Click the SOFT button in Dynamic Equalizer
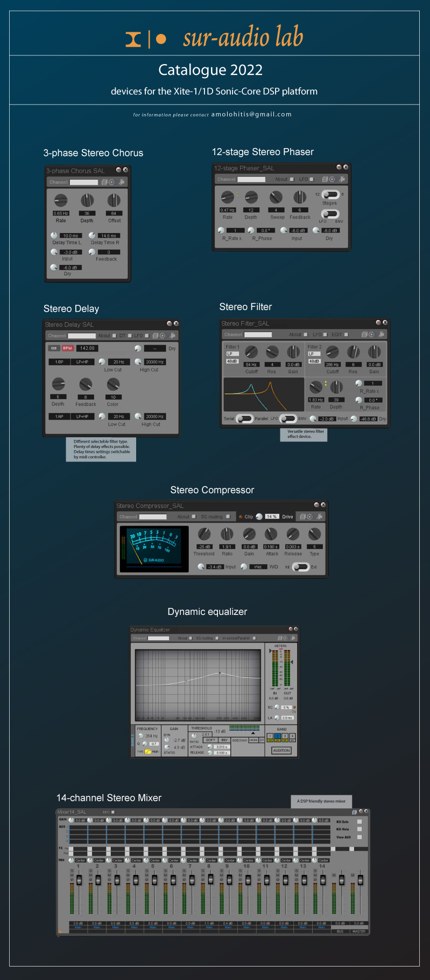Viewport: 430px width, 980px height. 210,740
